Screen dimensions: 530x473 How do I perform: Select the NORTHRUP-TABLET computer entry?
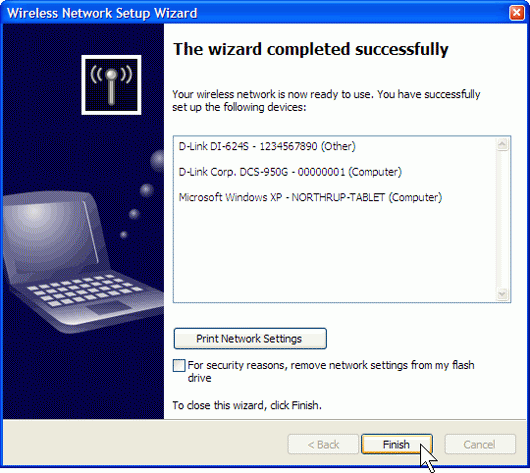pyautogui.click(x=310, y=197)
